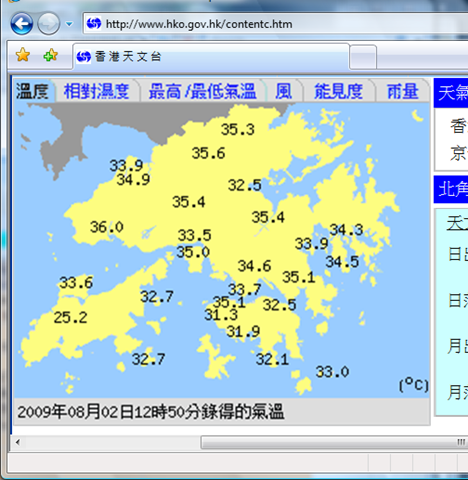Switch to the 雨量 tab
Viewport: 468px width, 480px height.
coord(402,91)
